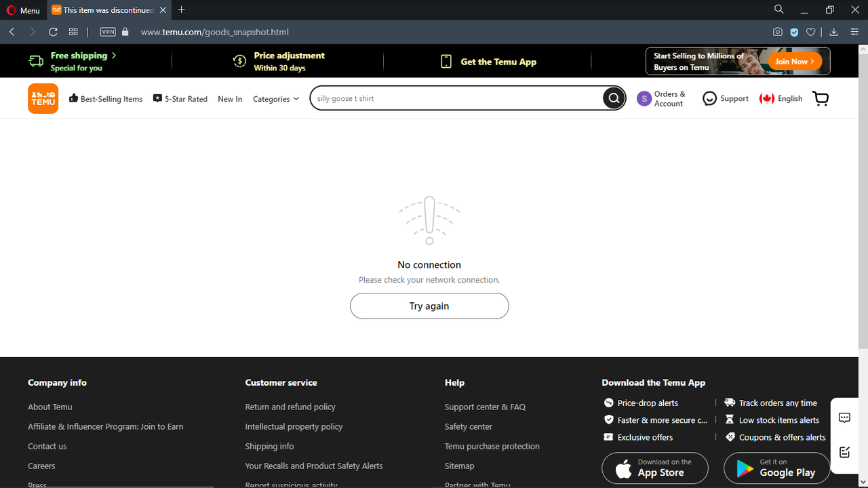Viewport: 868px width, 488px height.
Task: Open the New In section
Action: [x=230, y=99]
